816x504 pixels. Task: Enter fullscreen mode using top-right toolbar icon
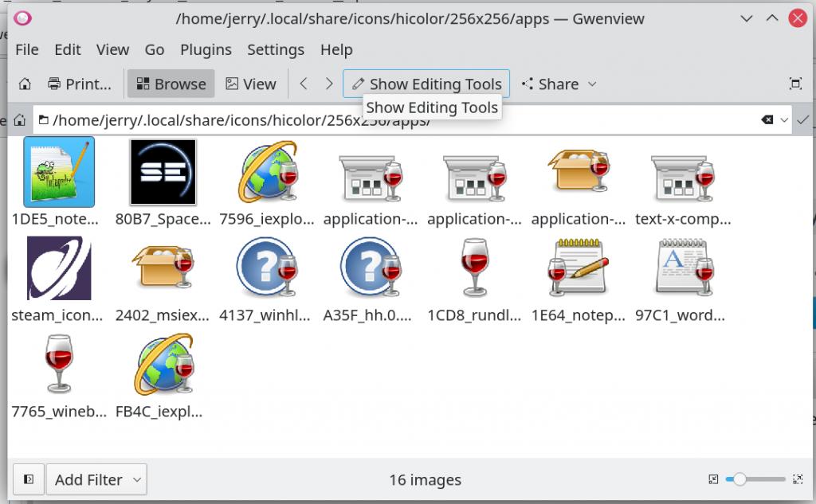(794, 84)
